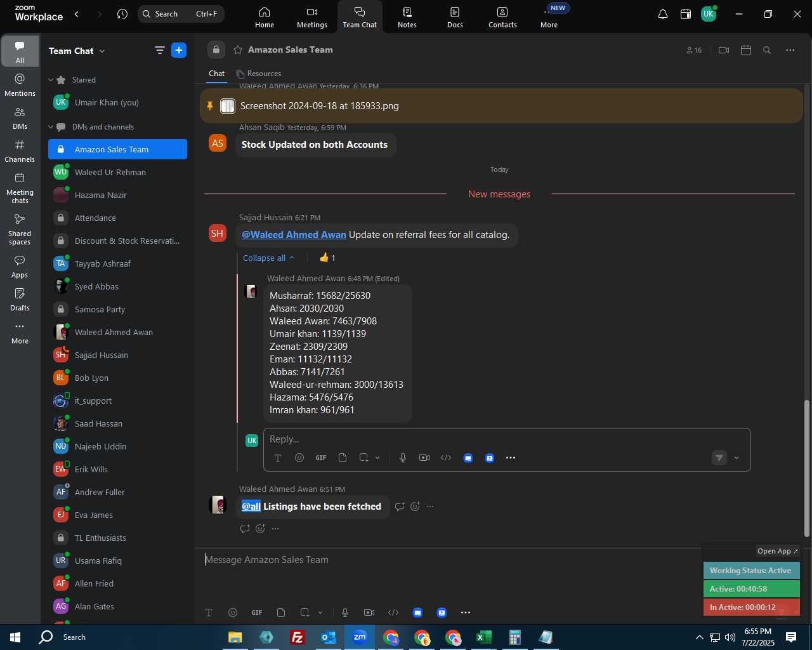Click the @Waleed Ahmed Awan mention link
Image resolution: width=812 pixels, height=650 pixels.
[294, 235]
